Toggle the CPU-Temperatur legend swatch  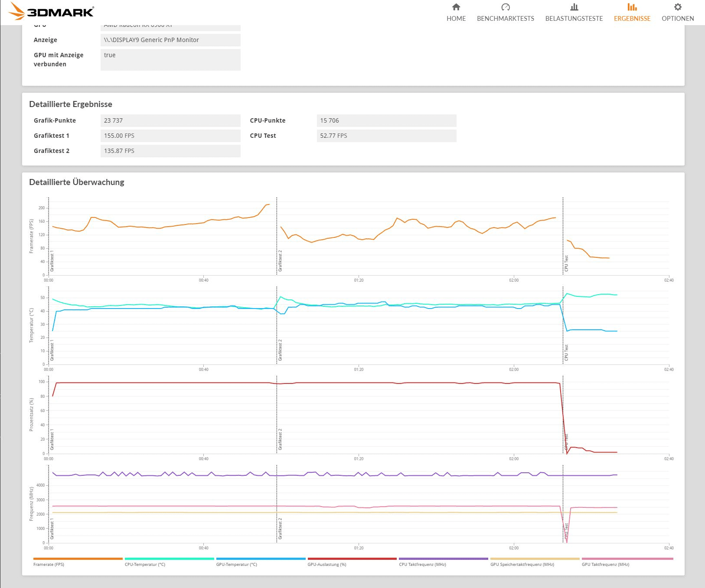(x=170, y=559)
